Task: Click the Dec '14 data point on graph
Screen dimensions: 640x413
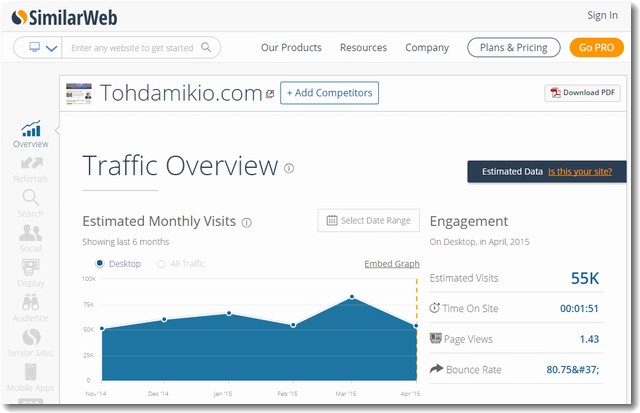Action: 164,320
